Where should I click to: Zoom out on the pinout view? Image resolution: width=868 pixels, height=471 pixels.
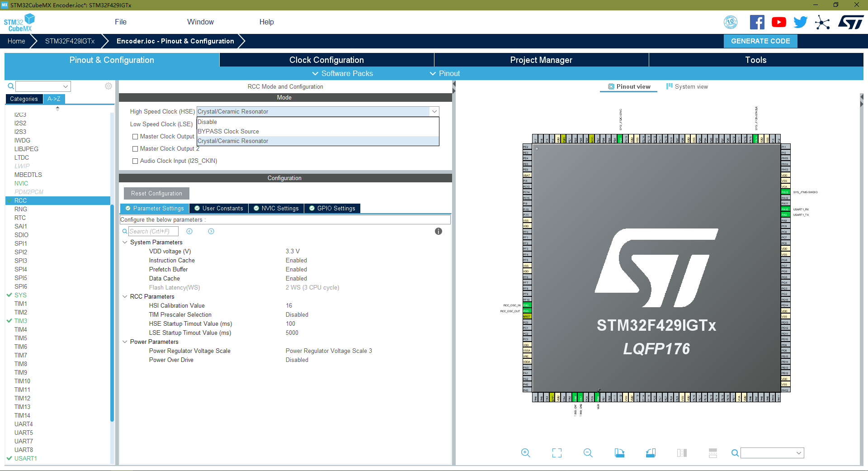point(588,452)
